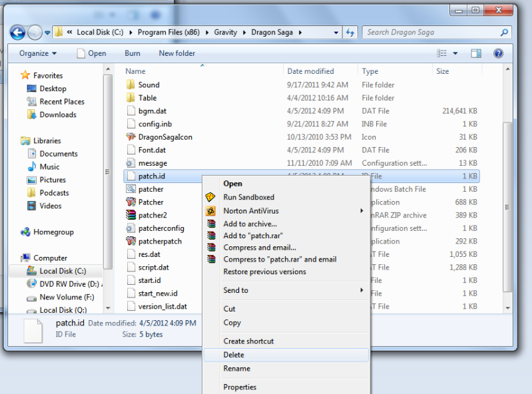Open the Organize menu
This screenshot has width=532, height=394.
pyautogui.click(x=38, y=53)
